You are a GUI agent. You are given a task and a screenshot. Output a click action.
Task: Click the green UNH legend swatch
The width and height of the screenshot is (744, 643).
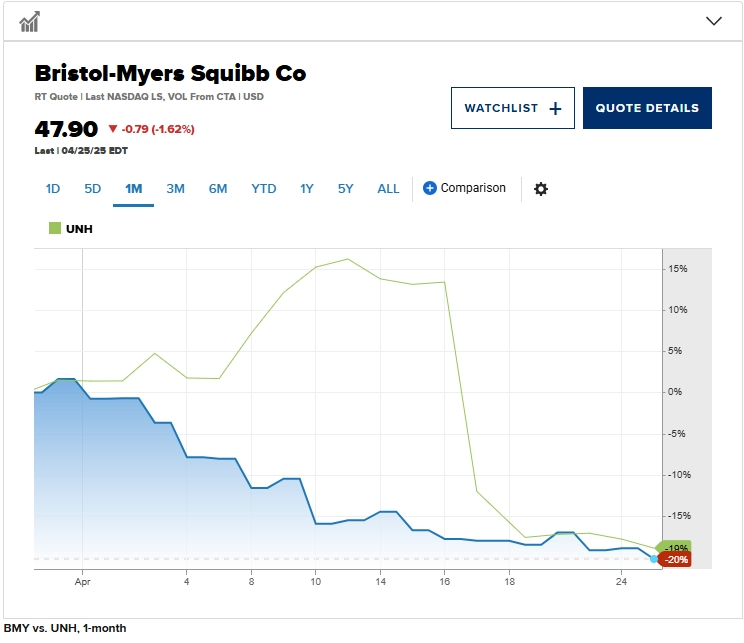(55, 228)
